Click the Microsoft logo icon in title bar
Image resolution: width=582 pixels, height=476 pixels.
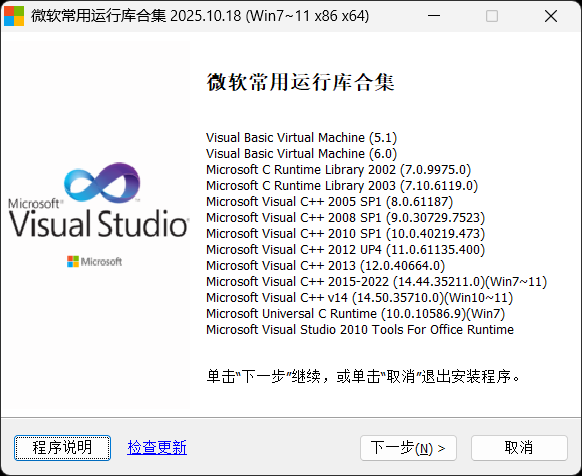[x=14, y=16]
